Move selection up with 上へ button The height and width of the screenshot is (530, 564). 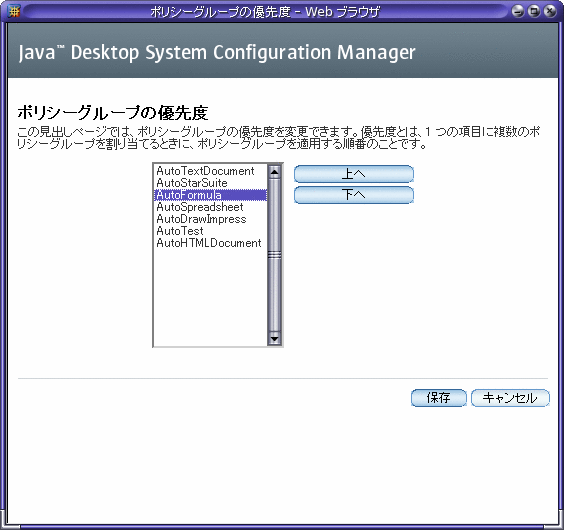point(354,174)
